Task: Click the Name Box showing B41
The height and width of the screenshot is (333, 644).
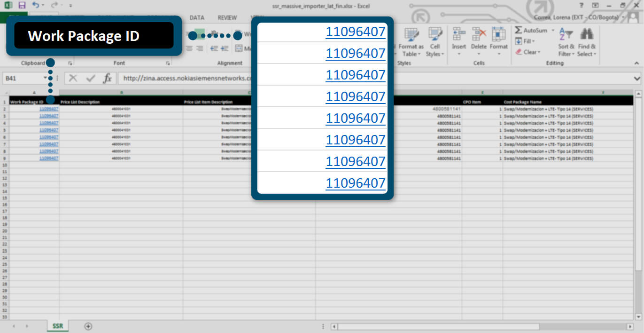Action: [23, 78]
